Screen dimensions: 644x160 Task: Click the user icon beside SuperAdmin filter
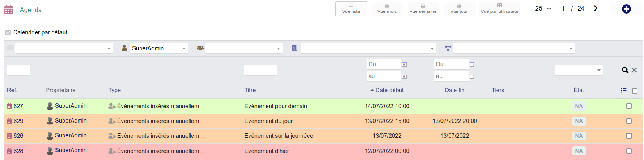124,48
